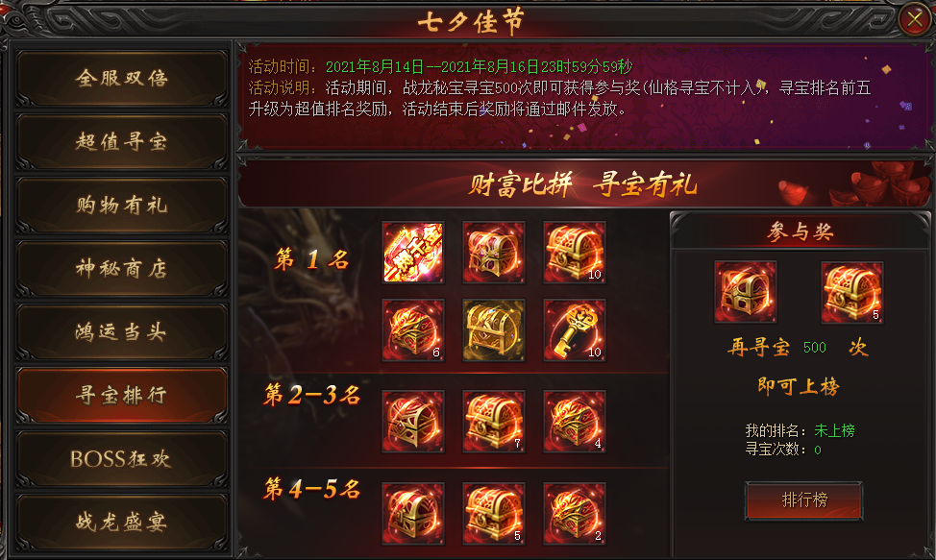Open the 全服双倍 tab
This screenshot has height=560, width=936.
pyautogui.click(x=122, y=78)
